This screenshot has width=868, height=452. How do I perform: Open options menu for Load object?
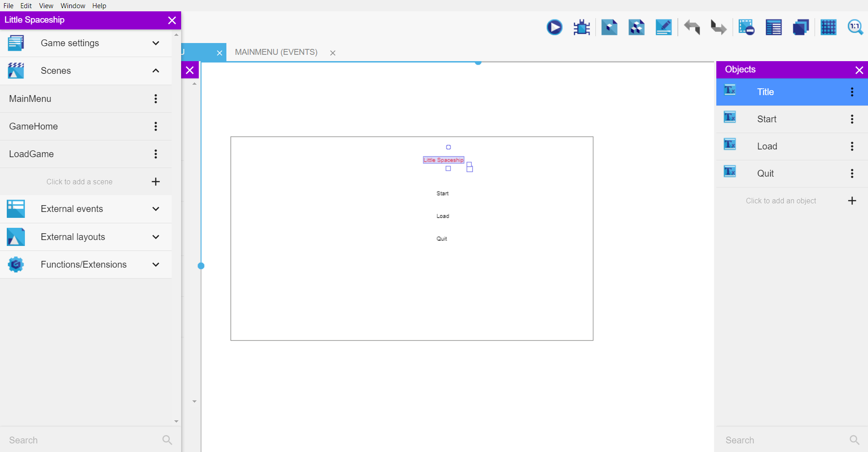(x=852, y=146)
